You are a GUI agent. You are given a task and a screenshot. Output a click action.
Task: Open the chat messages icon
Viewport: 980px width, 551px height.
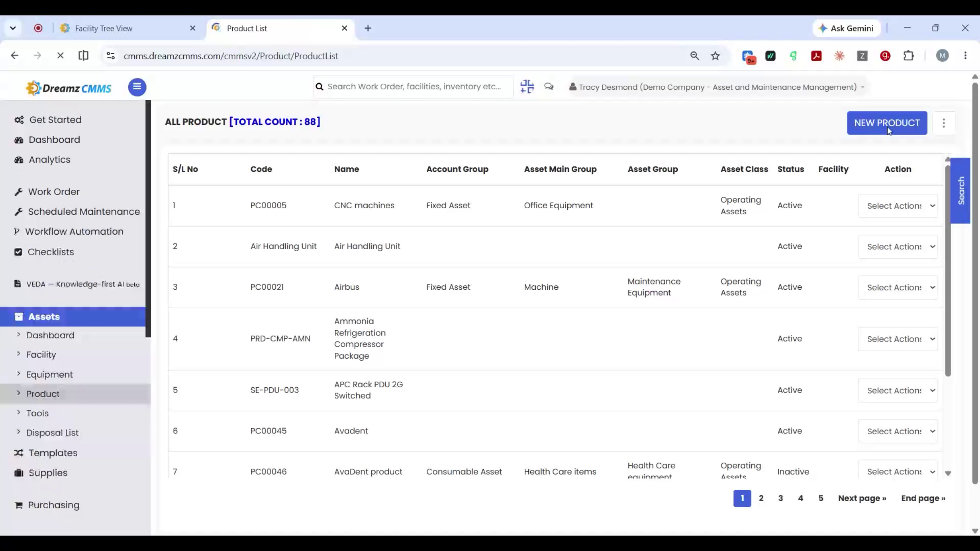point(549,87)
